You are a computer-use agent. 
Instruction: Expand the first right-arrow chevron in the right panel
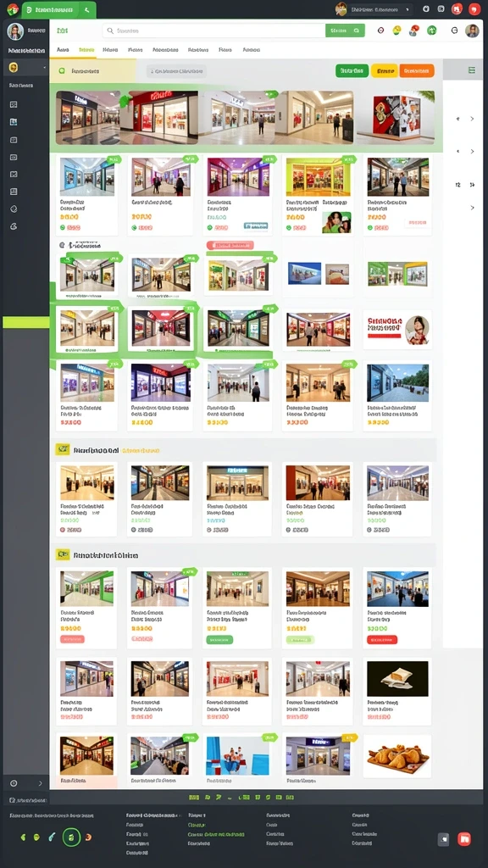tap(472, 119)
